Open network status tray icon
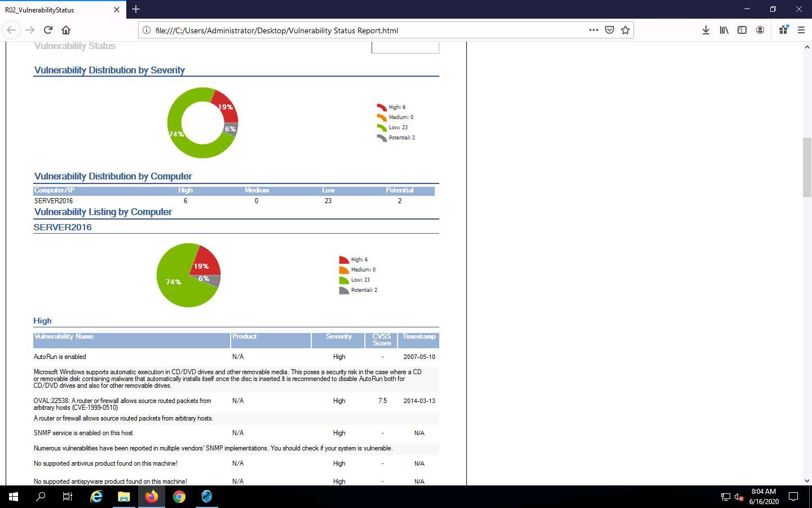The image size is (812, 508). (x=726, y=497)
